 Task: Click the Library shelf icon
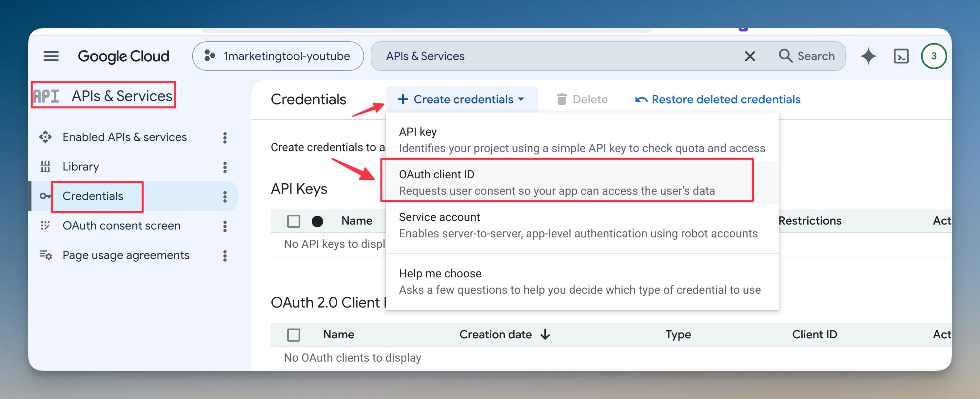click(45, 166)
